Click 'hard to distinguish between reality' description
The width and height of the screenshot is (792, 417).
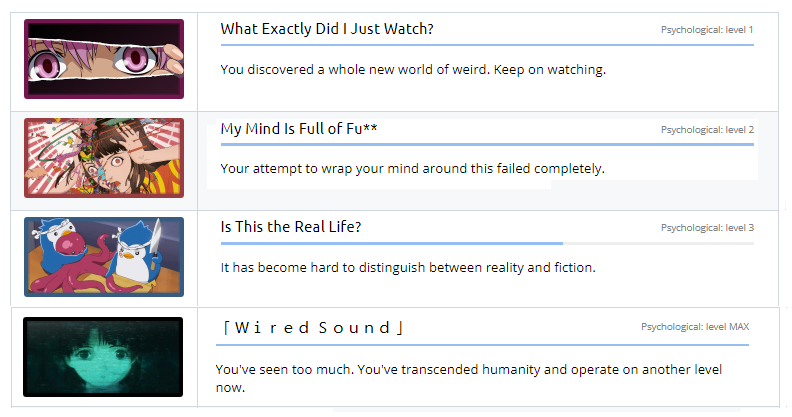(x=408, y=268)
